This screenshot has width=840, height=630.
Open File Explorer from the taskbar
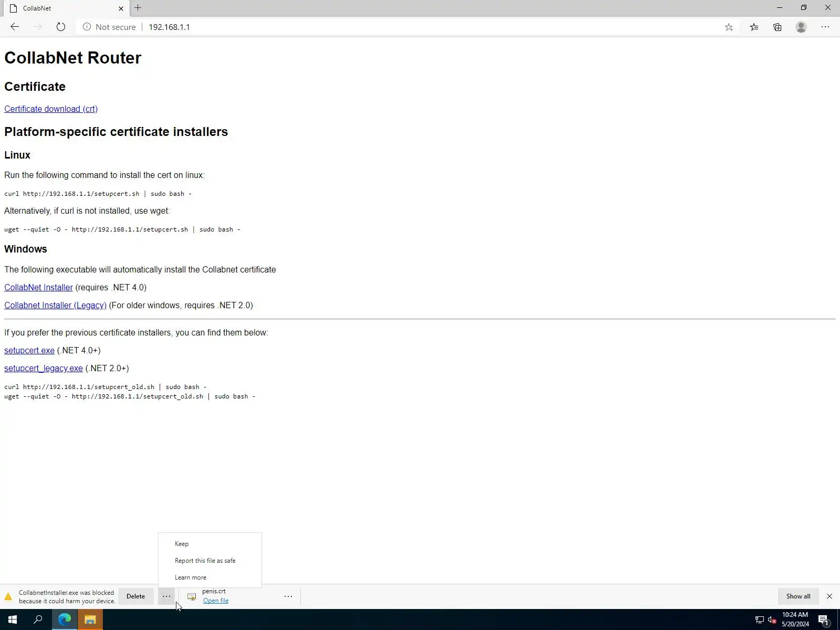90,619
